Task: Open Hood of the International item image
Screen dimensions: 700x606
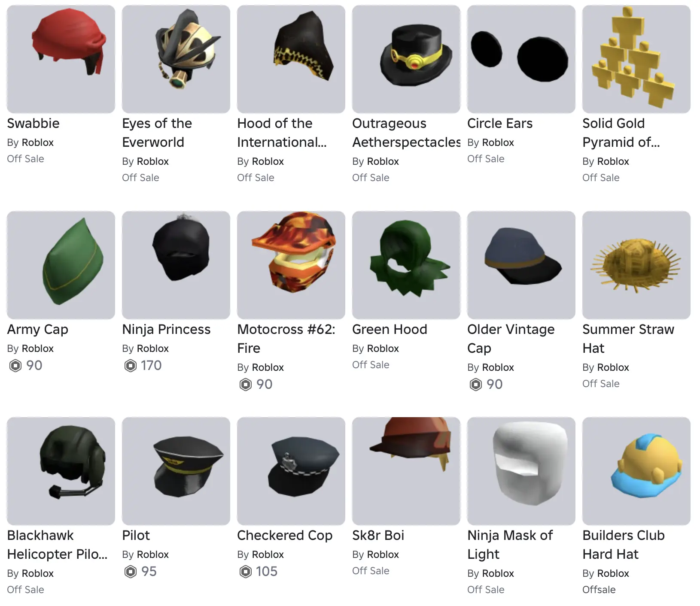Action: pyautogui.click(x=291, y=59)
